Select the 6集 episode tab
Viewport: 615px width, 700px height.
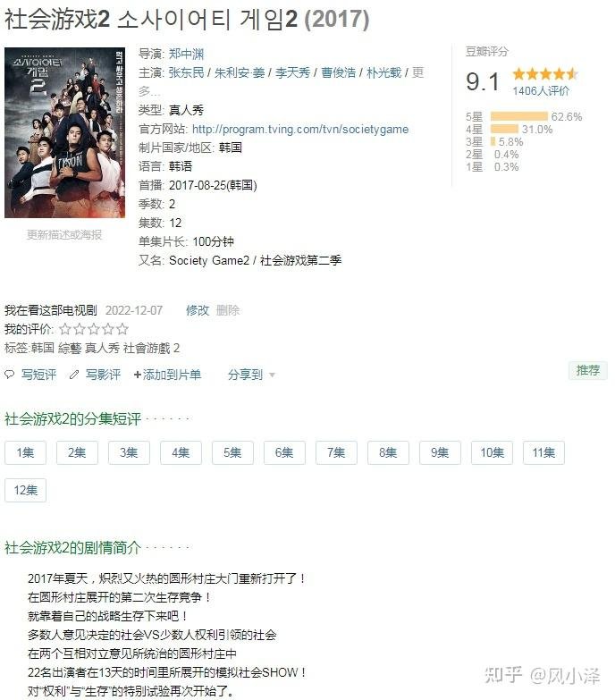(284, 452)
